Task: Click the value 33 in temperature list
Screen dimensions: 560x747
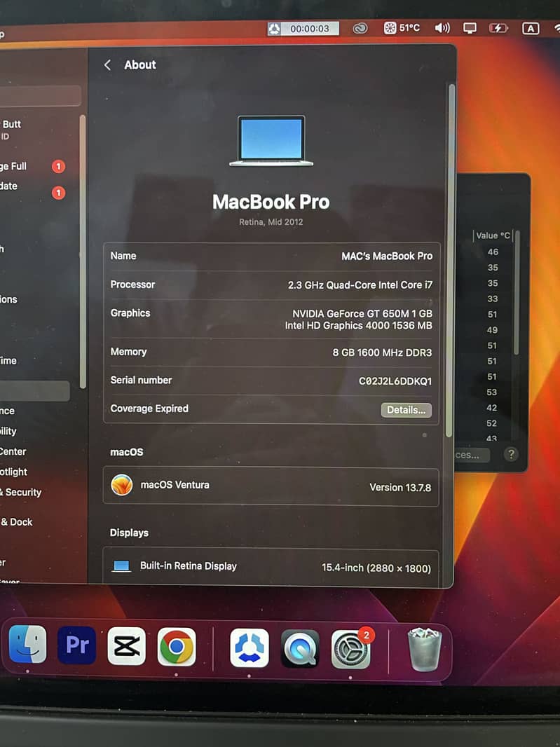Action: click(x=492, y=299)
